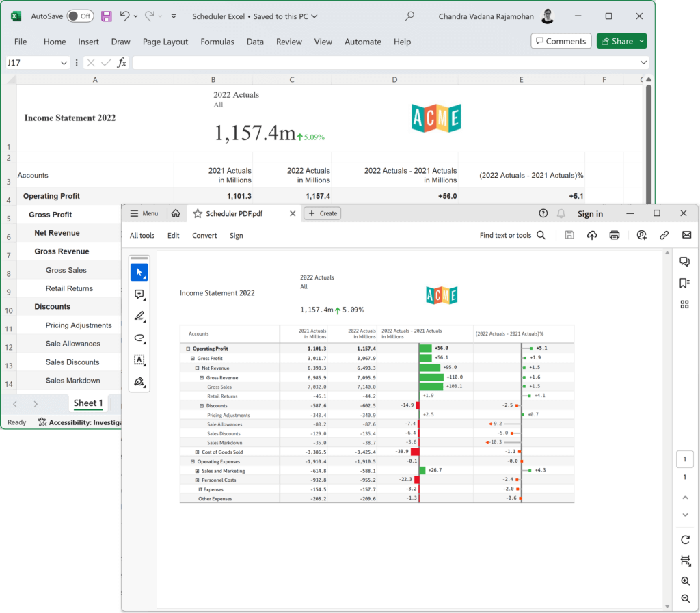Click the Sign in button in Acrobat
The image size is (700, 613).
[x=590, y=213]
